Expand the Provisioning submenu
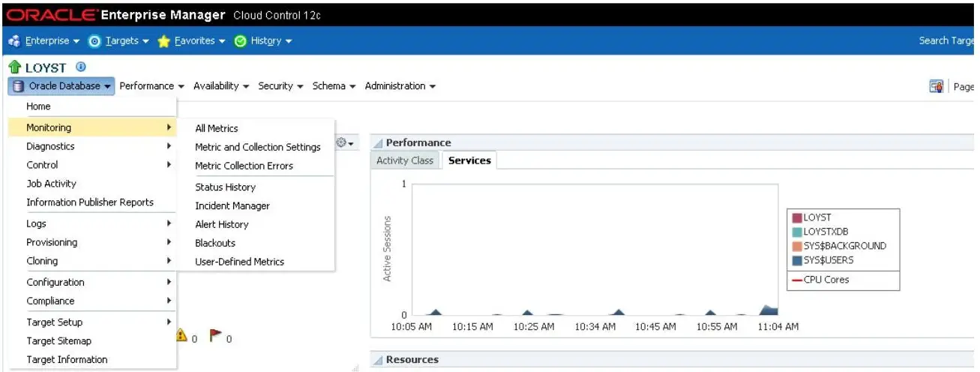Screen dimensions: 980x372 pos(91,242)
